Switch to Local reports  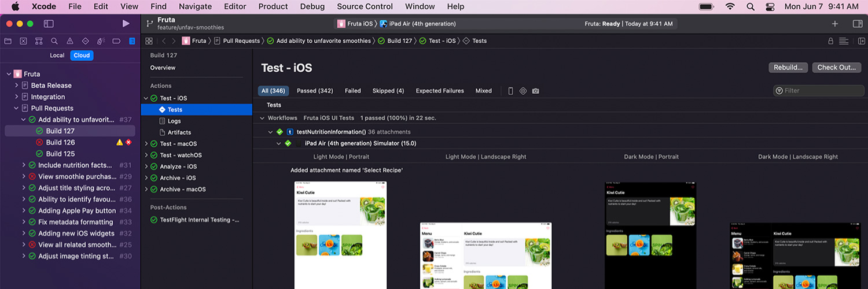[57, 55]
